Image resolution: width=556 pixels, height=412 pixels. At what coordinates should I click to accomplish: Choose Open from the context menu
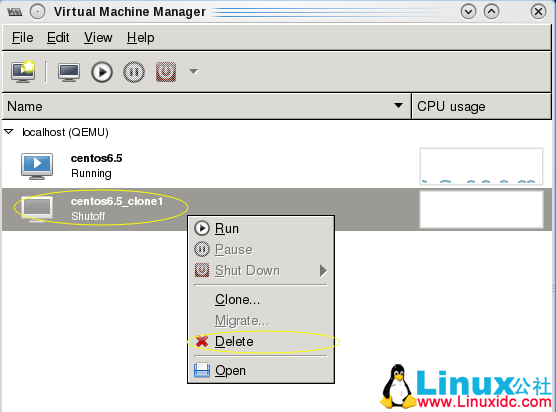click(x=261, y=371)
